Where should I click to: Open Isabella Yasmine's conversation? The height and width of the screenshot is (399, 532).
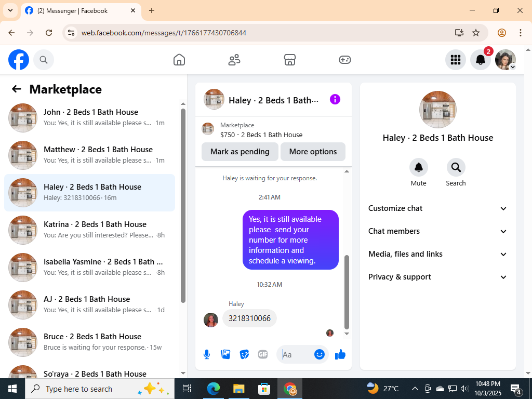click(89, 267)
